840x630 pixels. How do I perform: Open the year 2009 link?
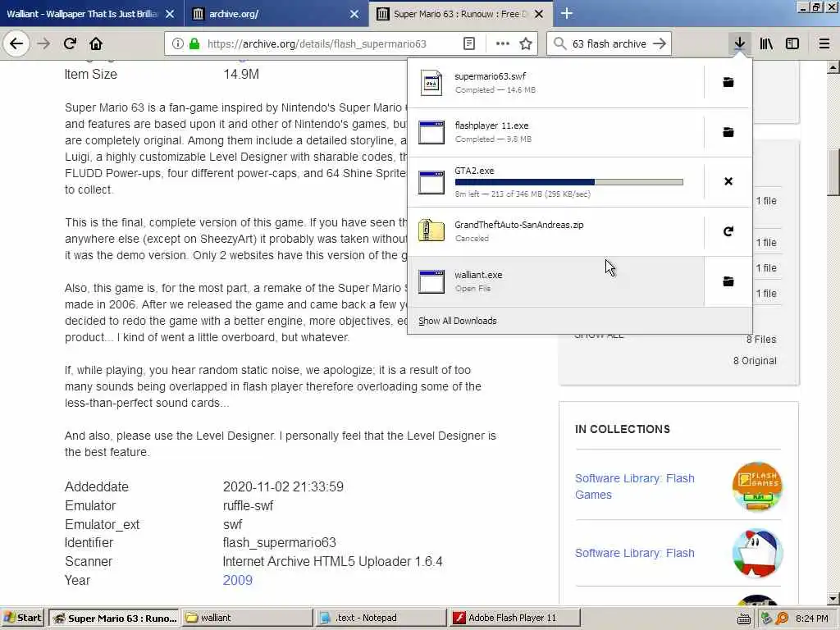point(237,580)
